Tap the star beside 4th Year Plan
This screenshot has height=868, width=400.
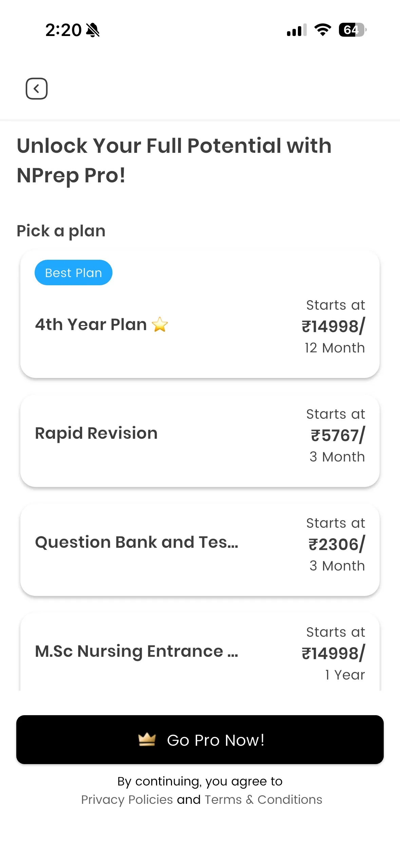tap(160, 324)
